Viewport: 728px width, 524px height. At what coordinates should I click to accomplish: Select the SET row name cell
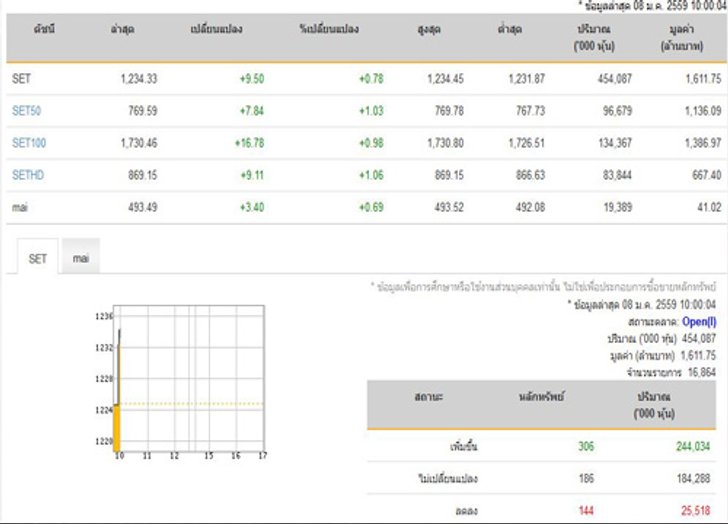[x=21, y=78]
